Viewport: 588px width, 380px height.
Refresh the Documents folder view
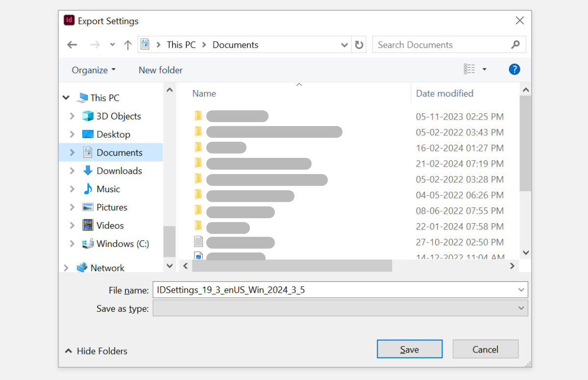click(x=359, y=44)
